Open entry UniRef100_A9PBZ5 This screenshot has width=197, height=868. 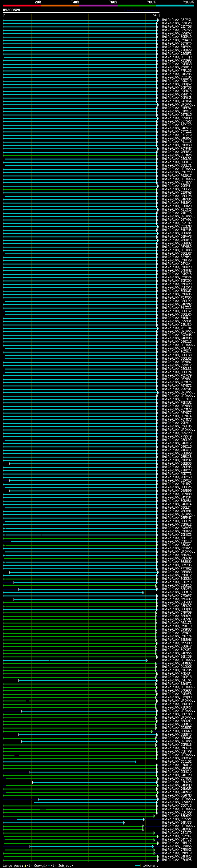[176, 91]
